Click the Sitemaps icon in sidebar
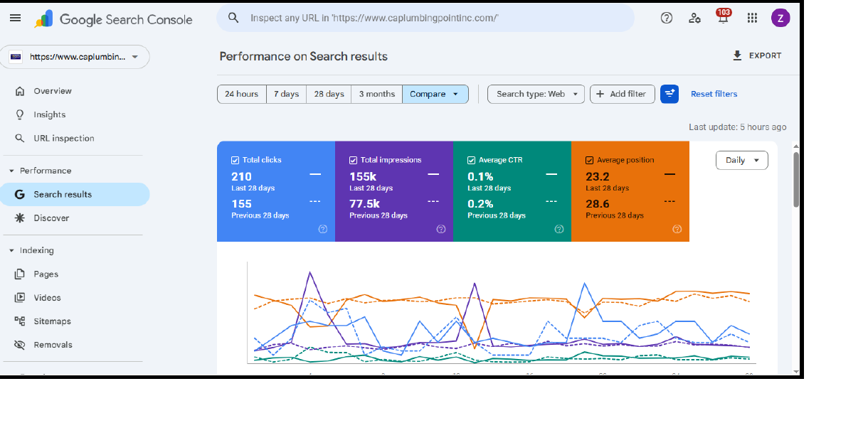The image size is (868, 423). (20, 321)
